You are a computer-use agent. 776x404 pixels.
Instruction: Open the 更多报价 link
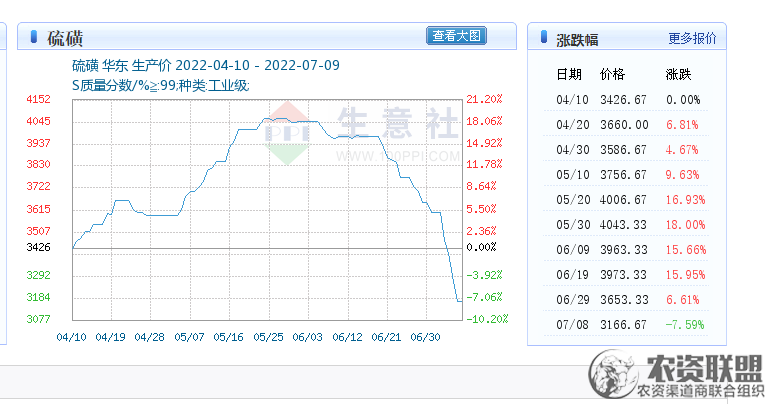[x=692, y=39]
